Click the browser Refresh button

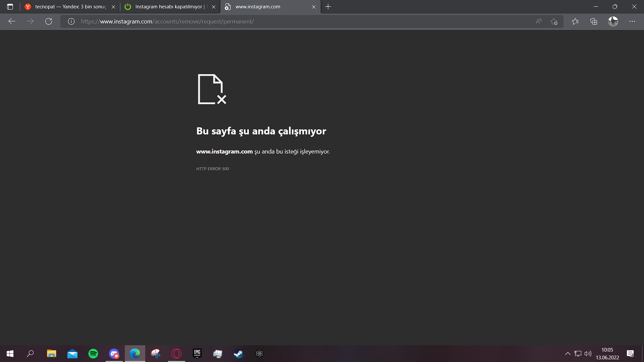(x=49, y=21)
